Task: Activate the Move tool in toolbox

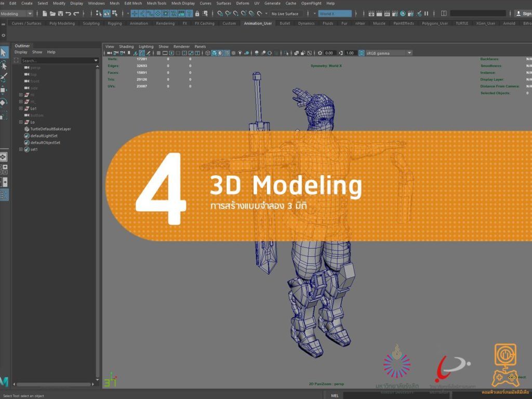Action: pyautogui.click(x=4, y=90)
